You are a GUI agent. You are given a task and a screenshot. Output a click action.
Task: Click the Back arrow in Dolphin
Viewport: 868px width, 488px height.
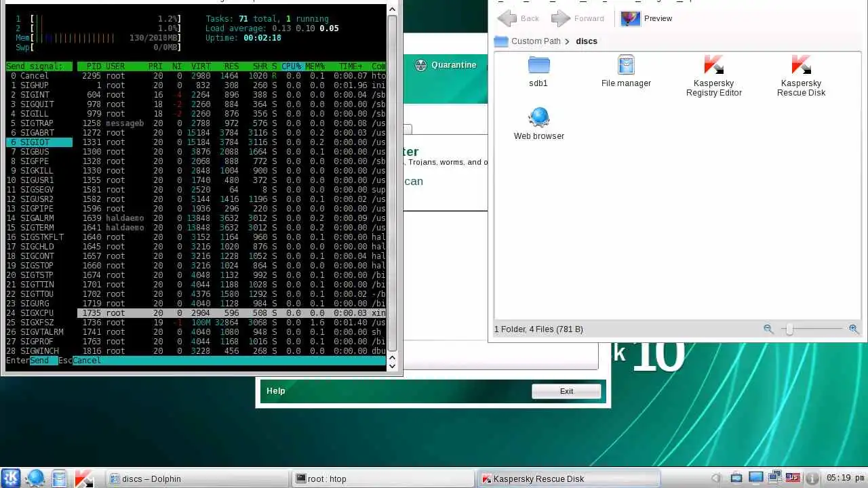pos(518,18)
